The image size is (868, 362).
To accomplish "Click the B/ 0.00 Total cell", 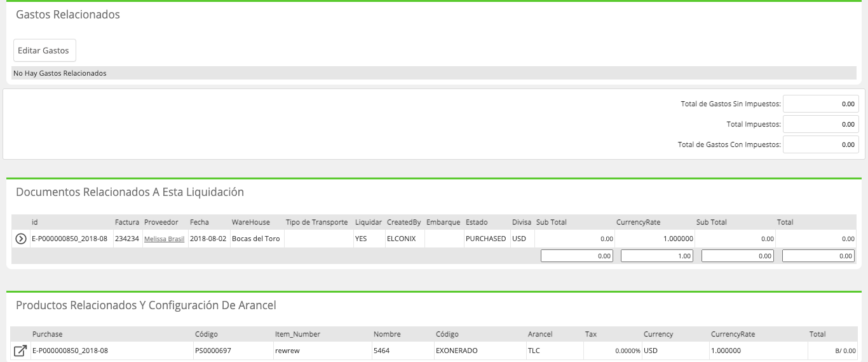I will (832, 351).
